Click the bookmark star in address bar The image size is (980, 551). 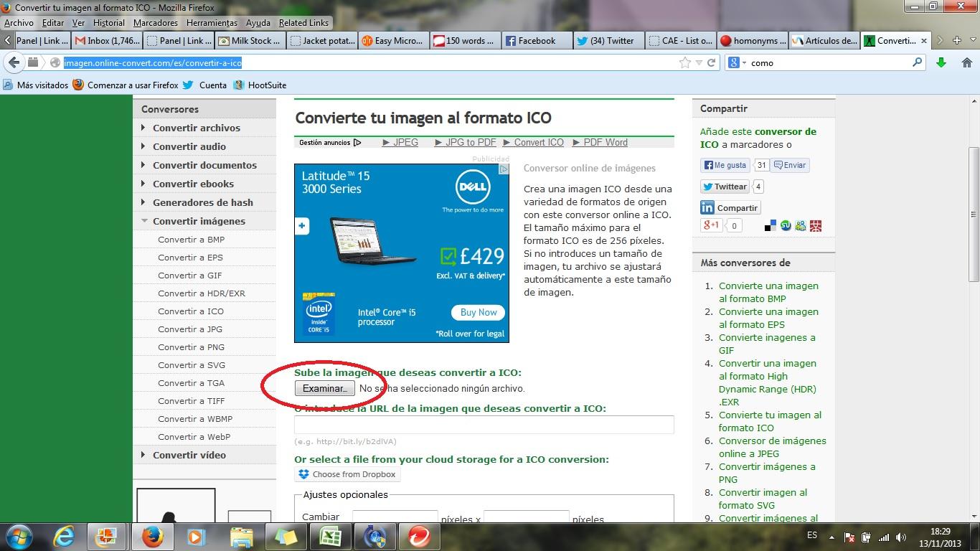[685, 62]
